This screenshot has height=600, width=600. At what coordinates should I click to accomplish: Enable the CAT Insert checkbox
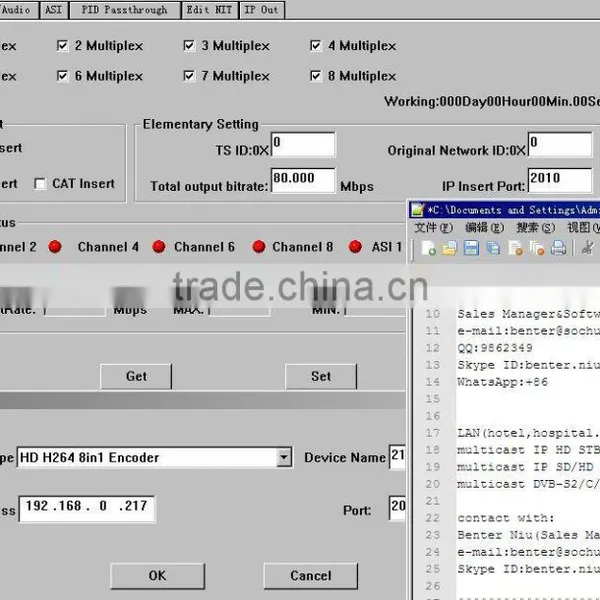[x=40, y=184]
